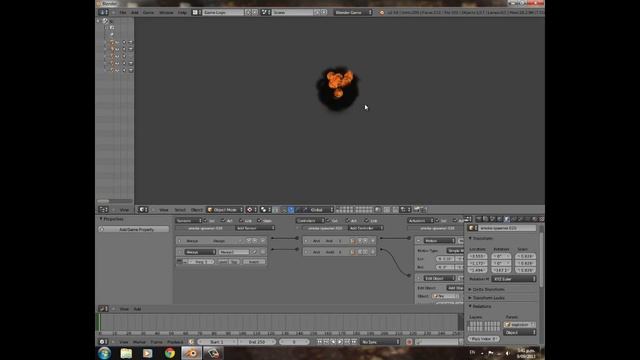
Task: Toggle Sensors Act checkbox
Action: point(223,220)
